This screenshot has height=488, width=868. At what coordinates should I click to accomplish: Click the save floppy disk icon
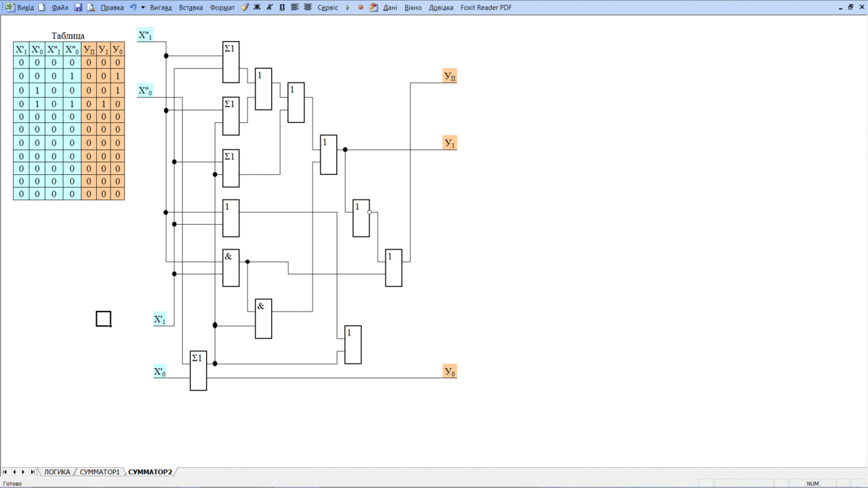[x=78, y=7]
